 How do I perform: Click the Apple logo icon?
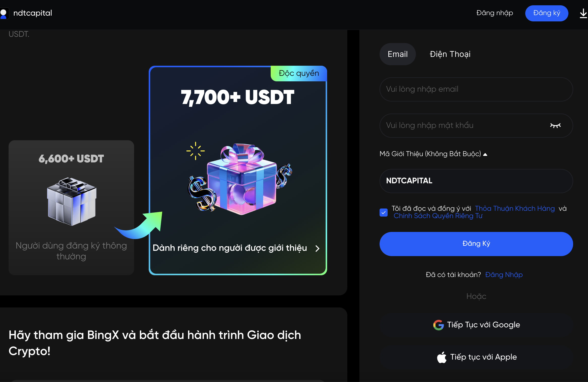[x=441, y=357]
